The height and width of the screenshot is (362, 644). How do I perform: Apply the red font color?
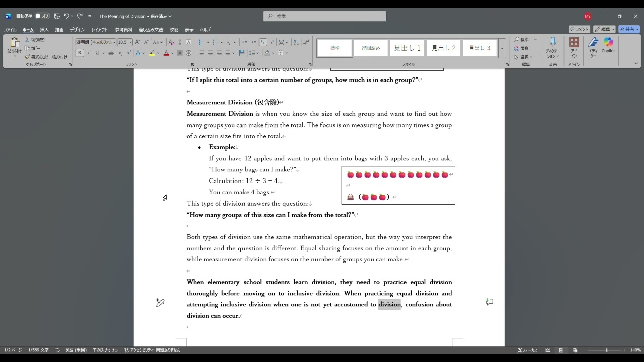click(x=166, y=53)
